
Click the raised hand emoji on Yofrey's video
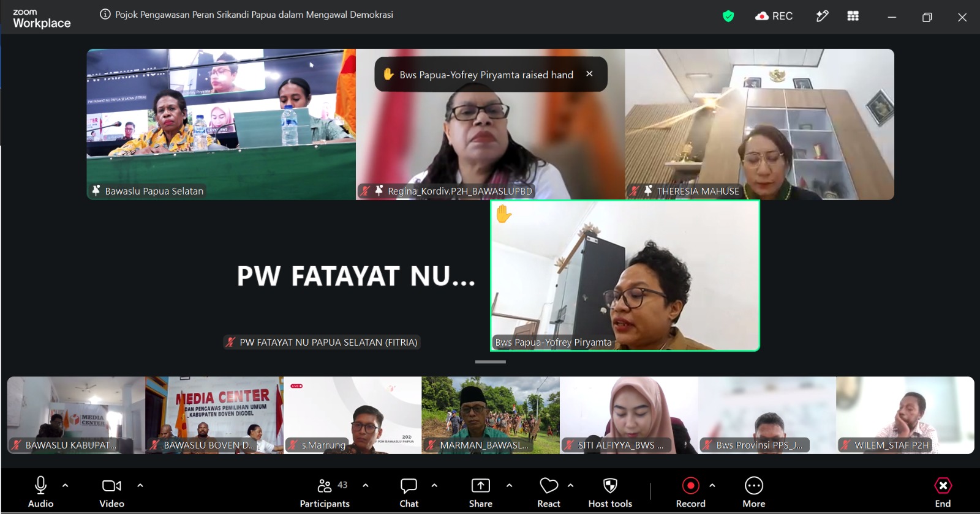click(503, 214)
